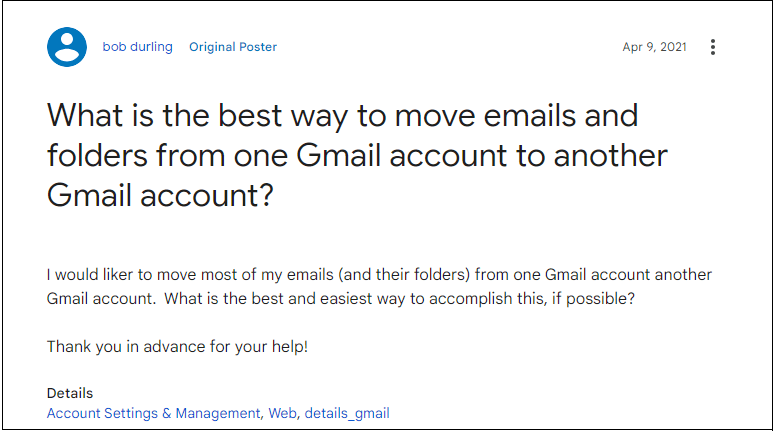Select the details_gmail tag link
Image resolution: width=773 pixels, height=431 pixels.
point(347,413)
